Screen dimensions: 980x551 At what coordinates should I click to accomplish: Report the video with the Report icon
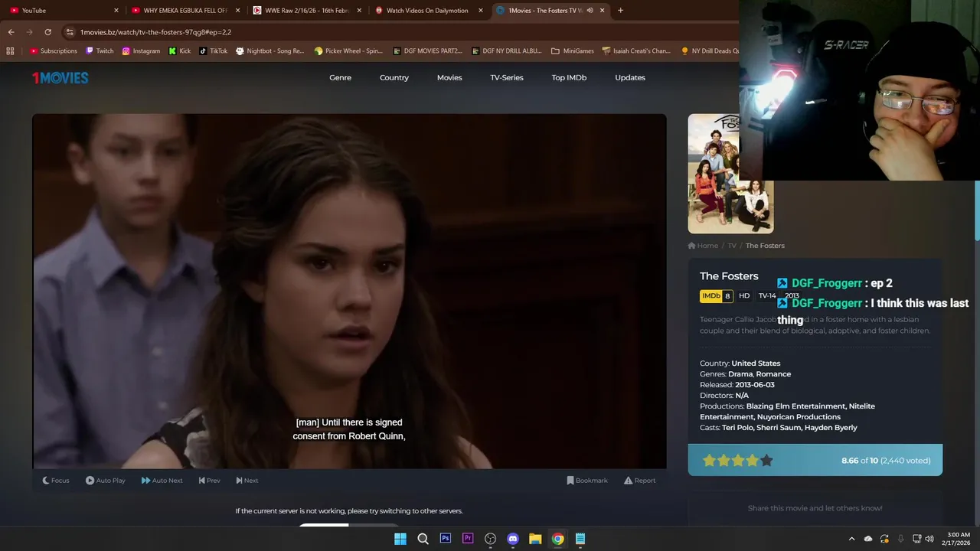pyautogui.click(x=639, y=481)
